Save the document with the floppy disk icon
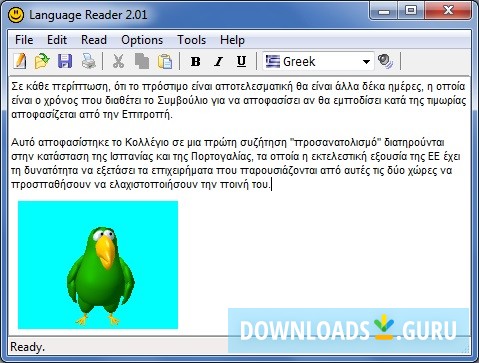The height and width of the screenshot is (363, 479). point(65,61)
